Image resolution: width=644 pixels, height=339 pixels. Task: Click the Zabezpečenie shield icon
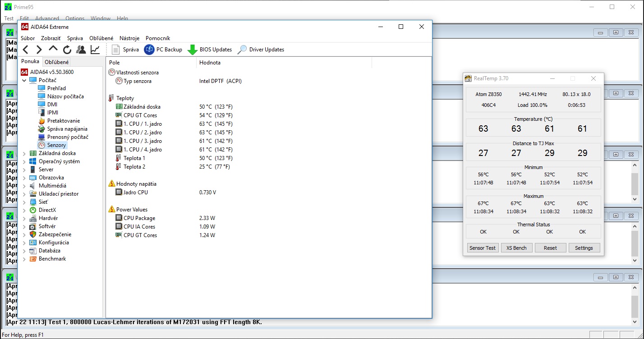(33, 234)
